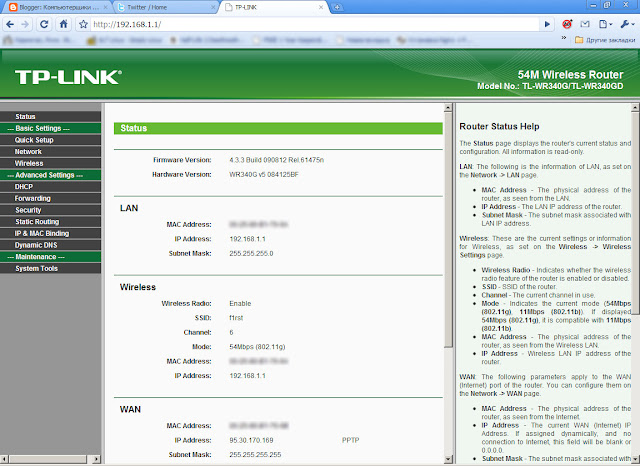Open the new tab button

pos(337,7)
